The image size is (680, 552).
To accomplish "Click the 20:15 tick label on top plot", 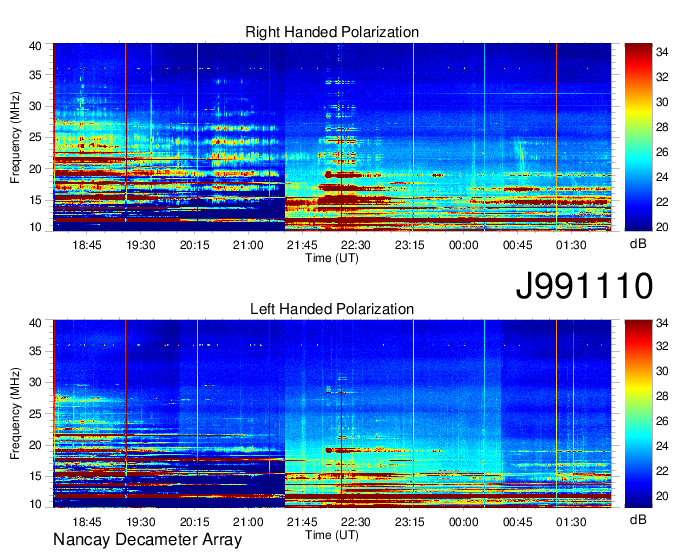I will coord(194,245).
